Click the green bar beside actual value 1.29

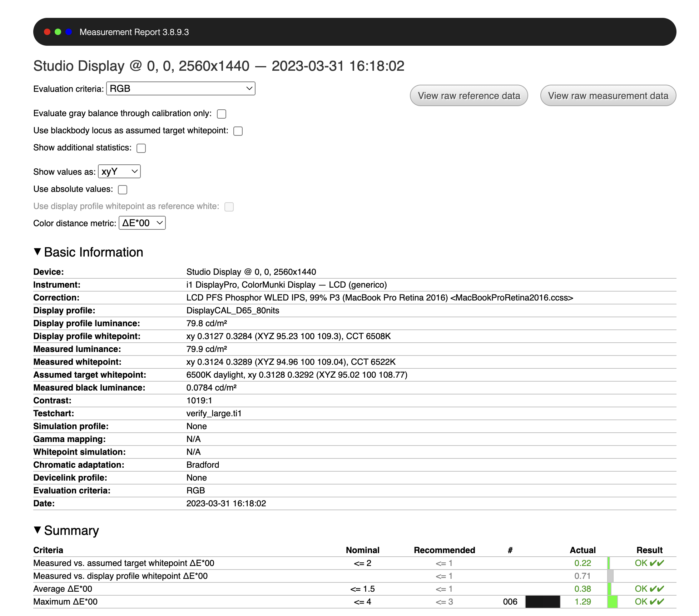(613, 602)
